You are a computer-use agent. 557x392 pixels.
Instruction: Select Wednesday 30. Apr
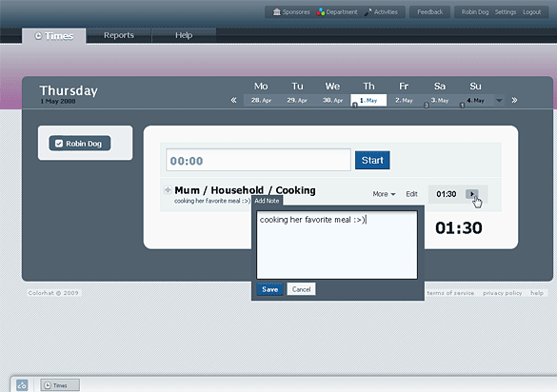tap(332, 100)
